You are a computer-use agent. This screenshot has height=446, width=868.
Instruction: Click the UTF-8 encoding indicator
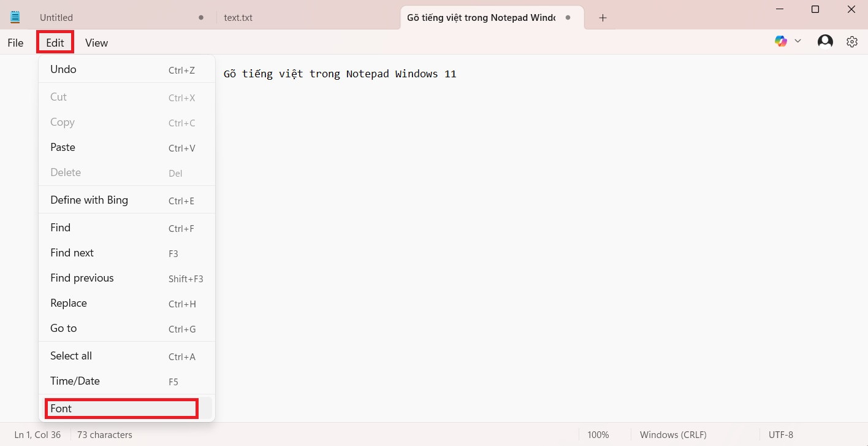pos(781,435)
